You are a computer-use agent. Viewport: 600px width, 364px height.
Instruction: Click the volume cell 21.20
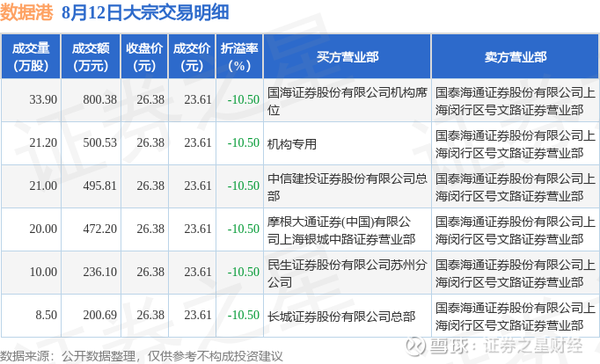pos(43,143)
